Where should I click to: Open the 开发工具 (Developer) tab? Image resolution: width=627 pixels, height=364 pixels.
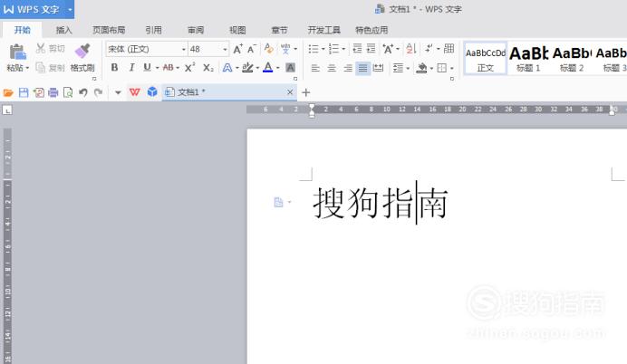click(x=323, y=30)
